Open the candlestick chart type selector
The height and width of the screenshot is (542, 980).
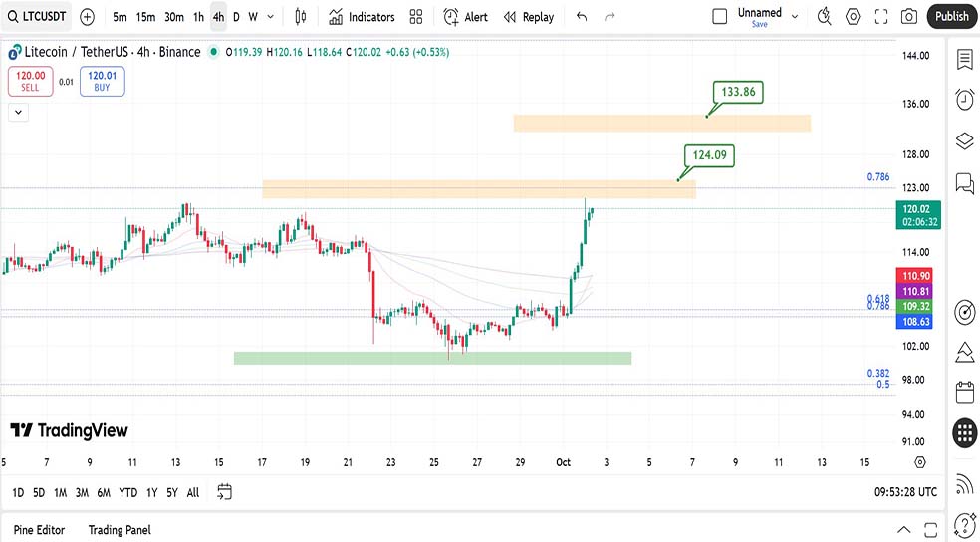point(302,17)
